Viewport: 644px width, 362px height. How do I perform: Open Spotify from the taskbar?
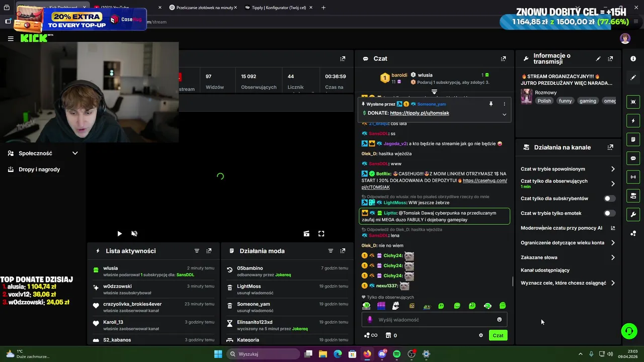click(396, 354)
